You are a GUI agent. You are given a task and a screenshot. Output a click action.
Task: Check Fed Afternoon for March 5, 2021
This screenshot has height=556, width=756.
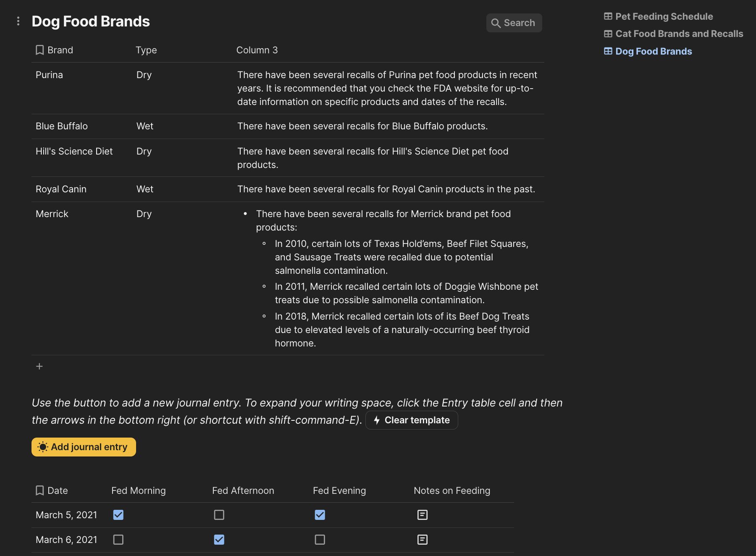click(x=219, y=515)
